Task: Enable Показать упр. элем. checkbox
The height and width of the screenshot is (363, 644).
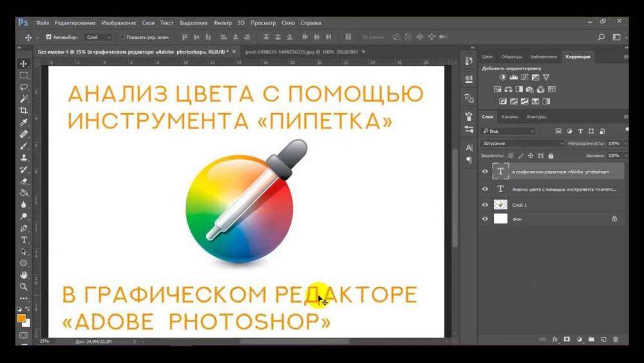Action: pyautogui.click(x=122, y=37)
